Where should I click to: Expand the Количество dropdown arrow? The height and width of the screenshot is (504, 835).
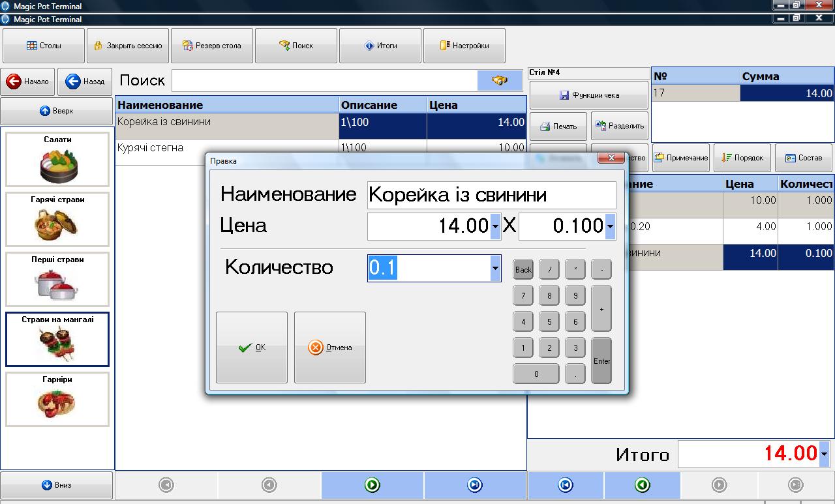495,268
